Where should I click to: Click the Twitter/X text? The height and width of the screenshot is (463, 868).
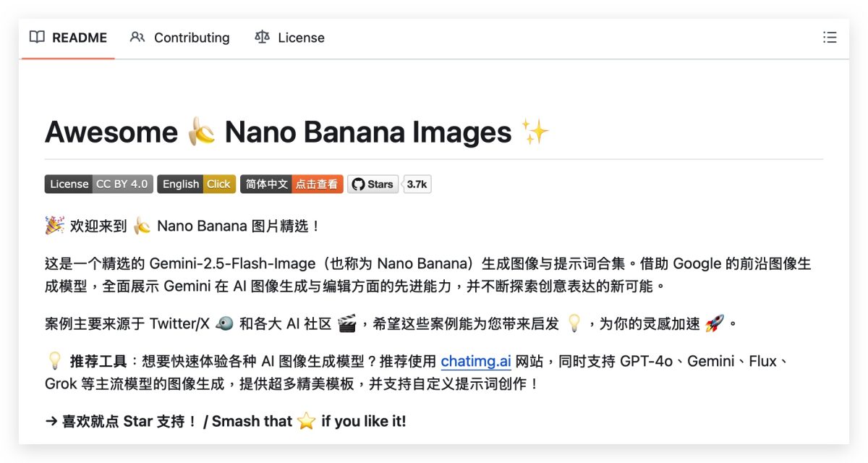point(179,324)
